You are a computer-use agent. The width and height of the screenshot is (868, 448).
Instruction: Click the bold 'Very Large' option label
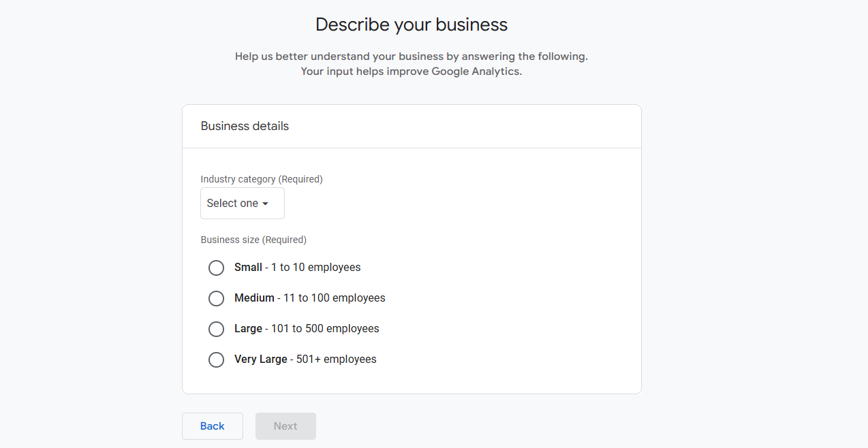coord(260,359)
